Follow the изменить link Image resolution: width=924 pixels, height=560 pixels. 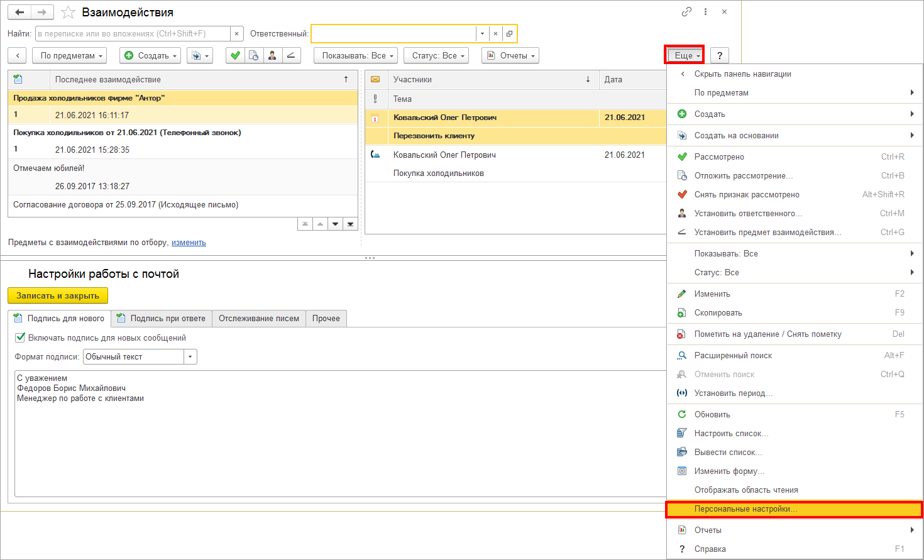(189, 243)
